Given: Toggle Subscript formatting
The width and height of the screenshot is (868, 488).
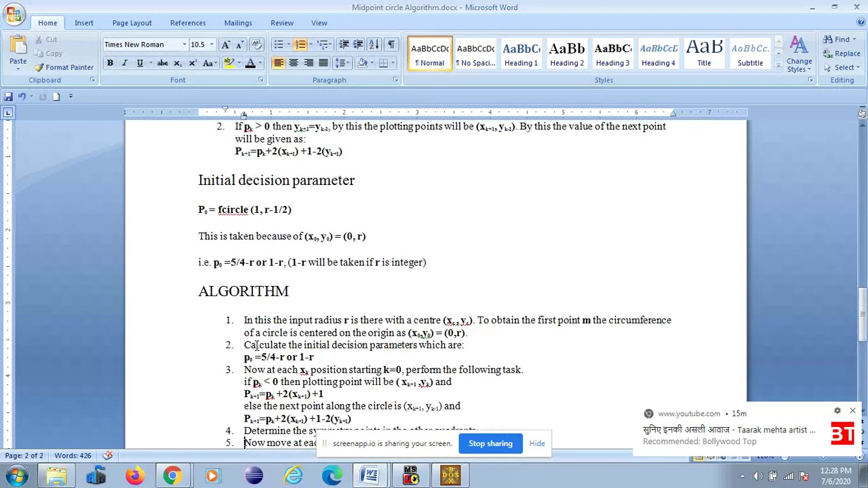Looking at the screenshot, I should [178, 63].
